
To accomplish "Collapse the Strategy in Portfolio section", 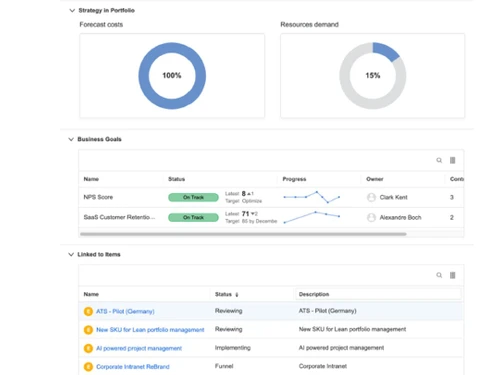I will (72, 11).
